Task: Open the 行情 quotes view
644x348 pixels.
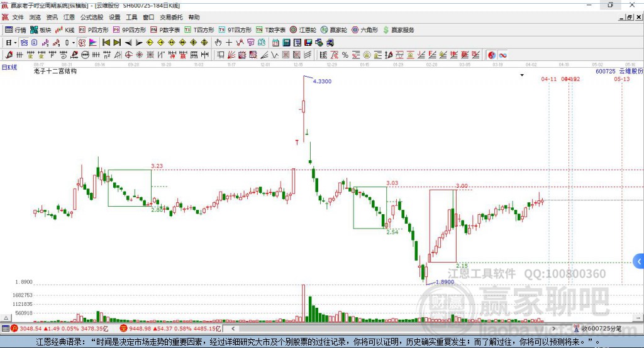Action: click(16, 30)
